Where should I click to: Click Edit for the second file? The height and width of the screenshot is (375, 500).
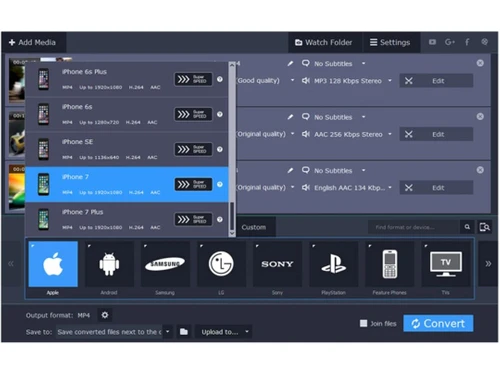(x=436, y=134)
